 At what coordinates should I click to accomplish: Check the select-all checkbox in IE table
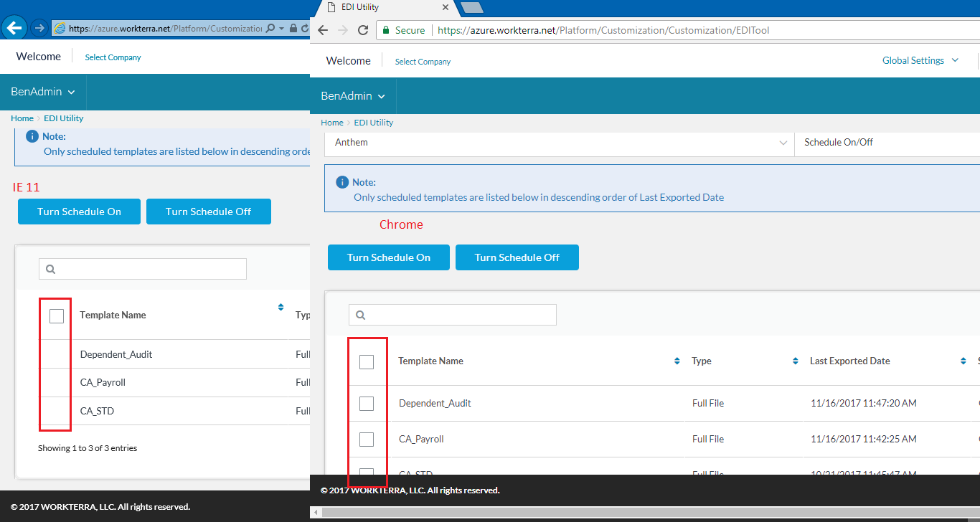(x=57, y=316)
